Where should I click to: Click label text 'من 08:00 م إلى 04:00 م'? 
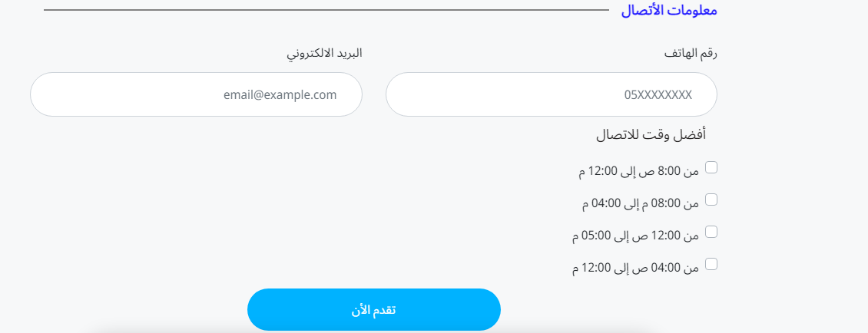click(x=641, y=204)
